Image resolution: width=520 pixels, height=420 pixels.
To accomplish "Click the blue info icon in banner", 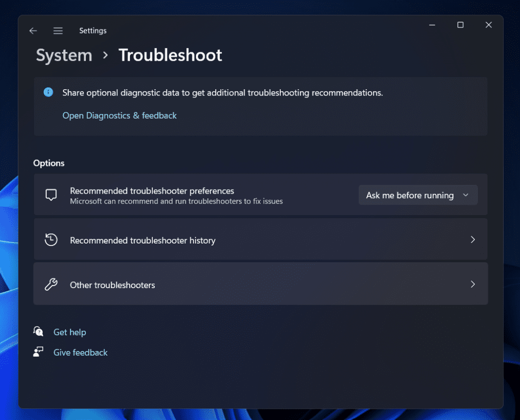I will 48,92.
